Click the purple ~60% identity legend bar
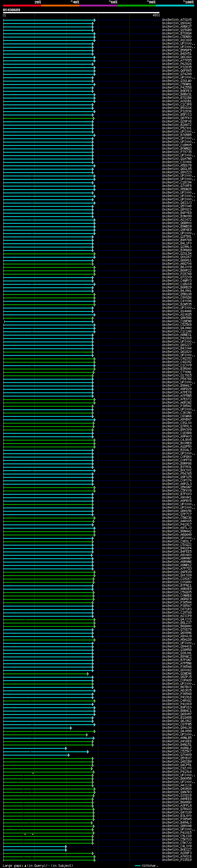Screen dimensions: 197x868 pyautogui.click(x=99, y=6)
